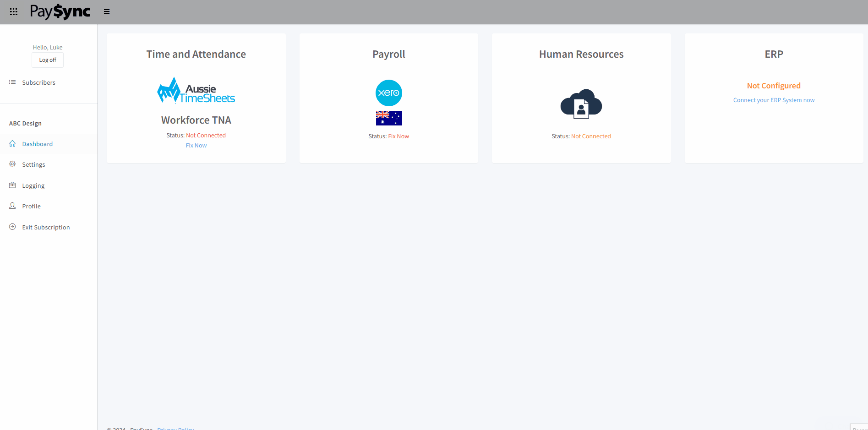Click Fix Now under Workforce TNA
The height and width of the screenshot is (430, 868).
click(x=196, y=145)
